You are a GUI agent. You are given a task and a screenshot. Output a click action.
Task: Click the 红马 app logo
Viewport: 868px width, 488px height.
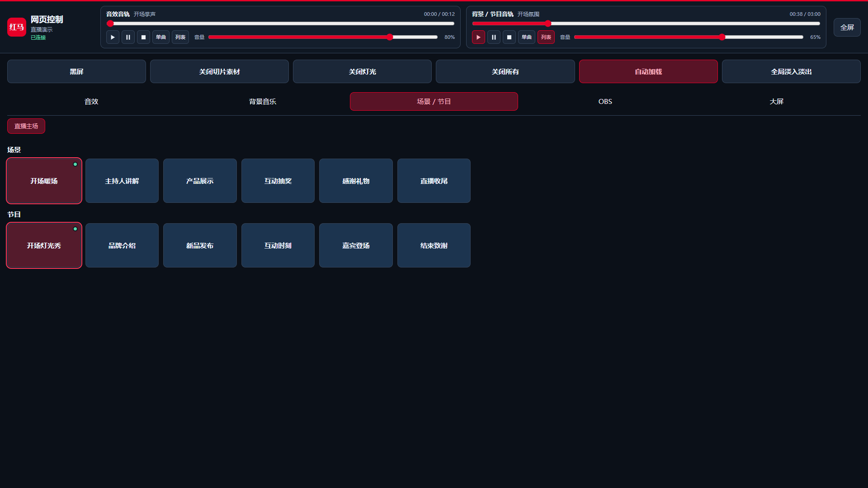click(x=17, y=27)
